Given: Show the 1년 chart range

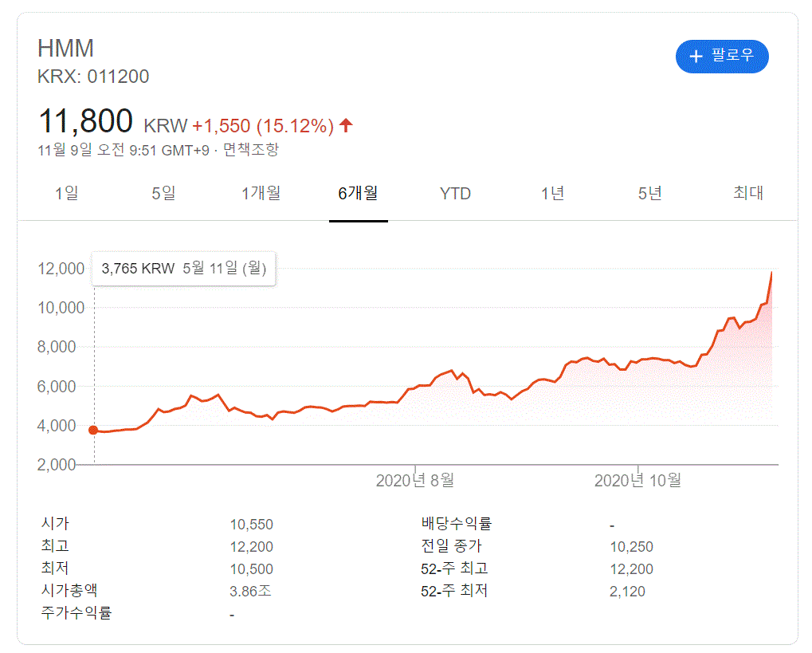Looking at the screenshot, I should point(552,193).
